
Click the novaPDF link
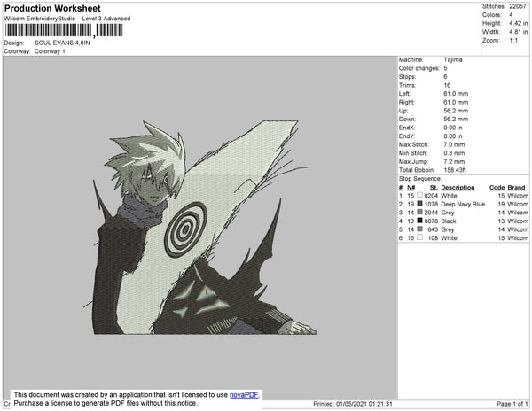244,395
